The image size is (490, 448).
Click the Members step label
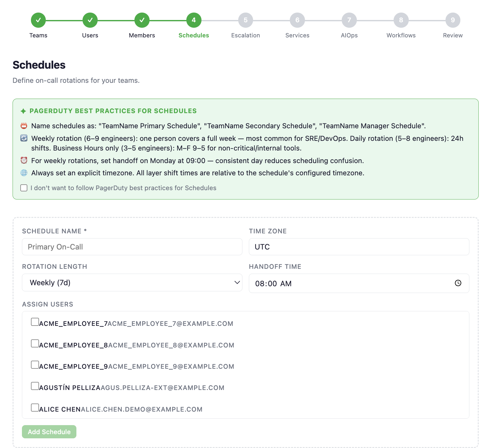[x=142, y=35]
